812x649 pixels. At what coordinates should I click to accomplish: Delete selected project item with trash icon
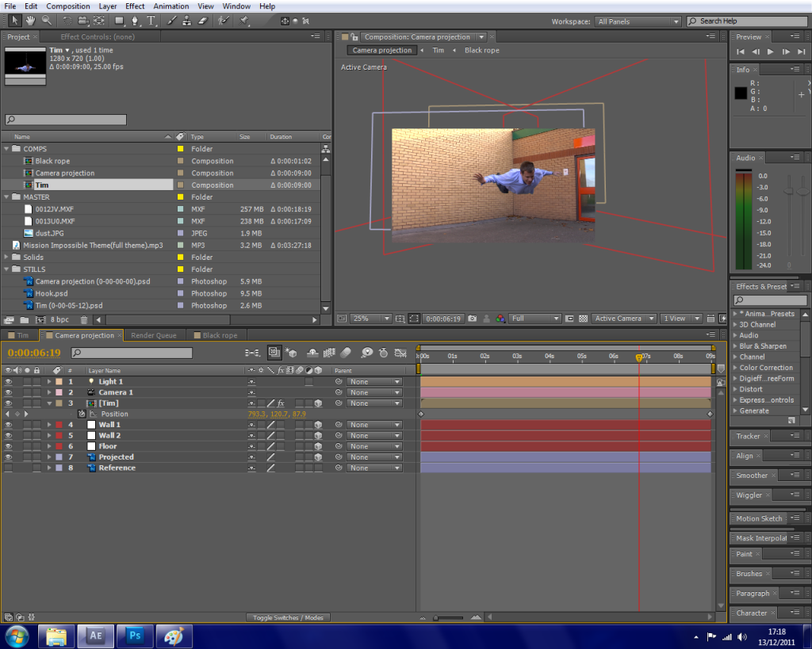point(84,320)
